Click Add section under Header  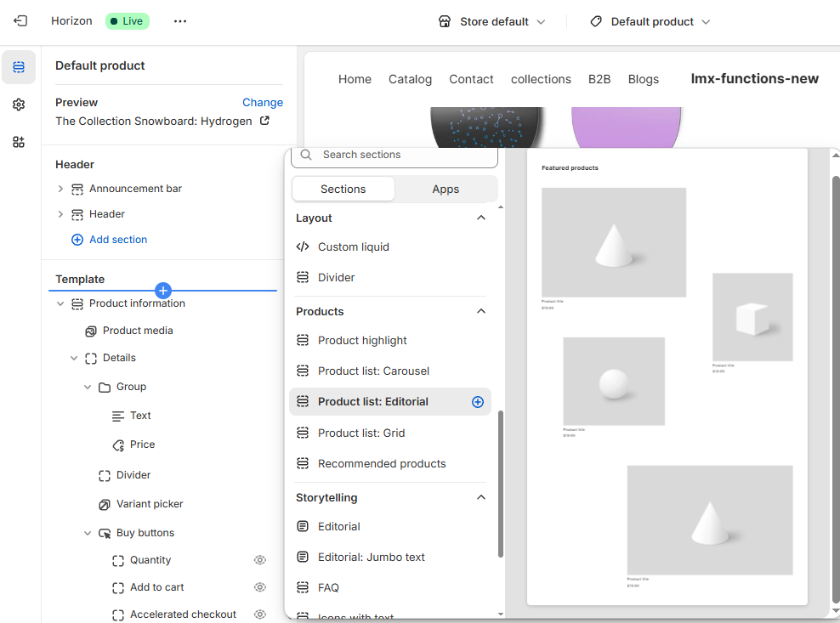coord(117,240)
